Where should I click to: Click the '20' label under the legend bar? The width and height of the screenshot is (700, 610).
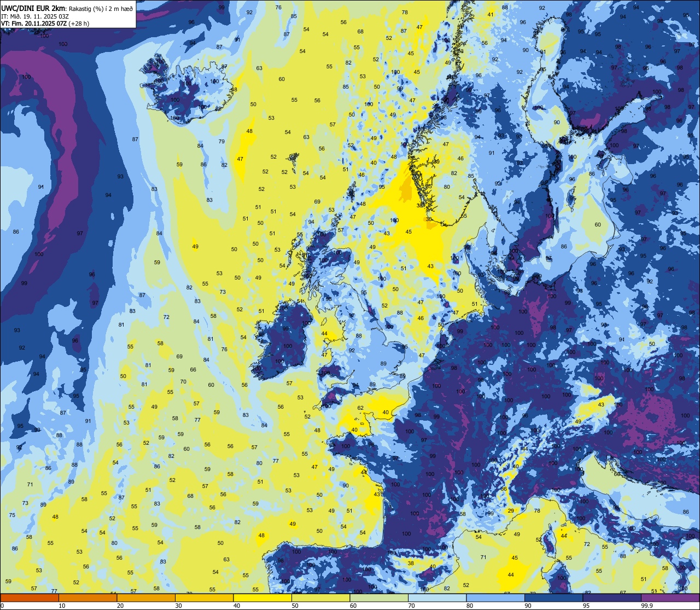click(120, 606)
